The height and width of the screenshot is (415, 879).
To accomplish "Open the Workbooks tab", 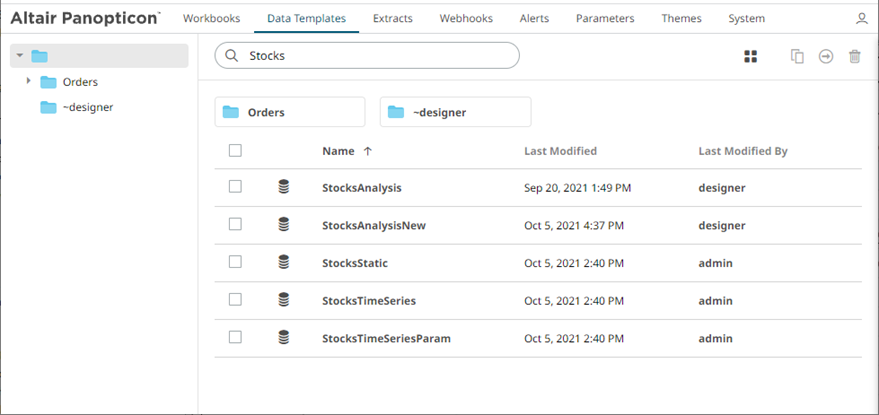I will [211, 19].
